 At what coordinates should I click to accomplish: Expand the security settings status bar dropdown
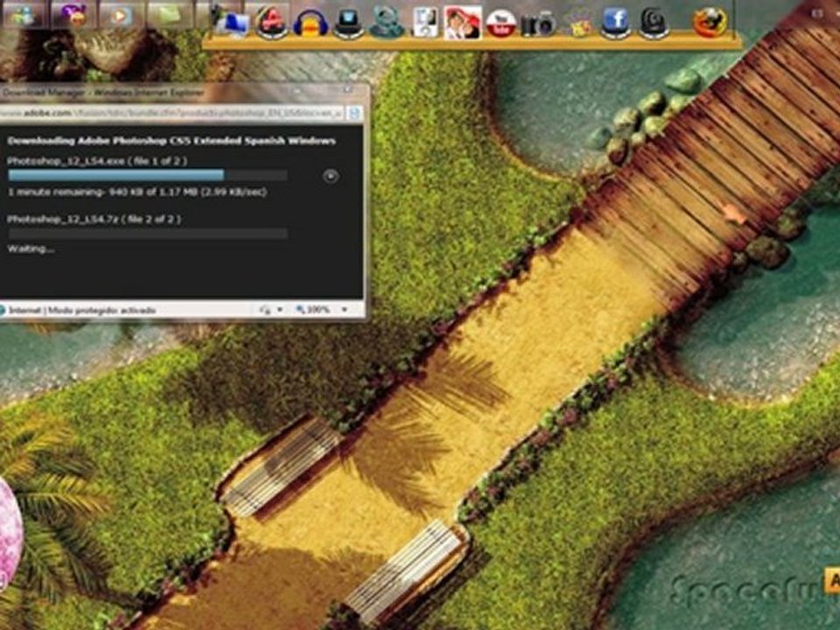click(x=280, y=310)
